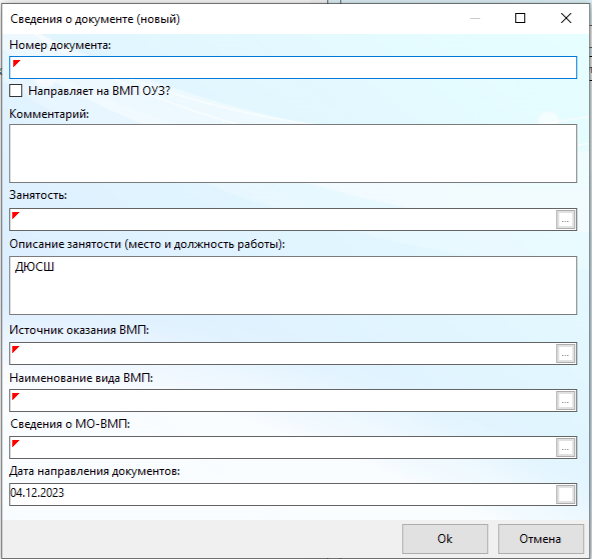Select the Наименование вида ВМП field
The image size is (592, 559).
pyautogui.click(x=282, y=401)
